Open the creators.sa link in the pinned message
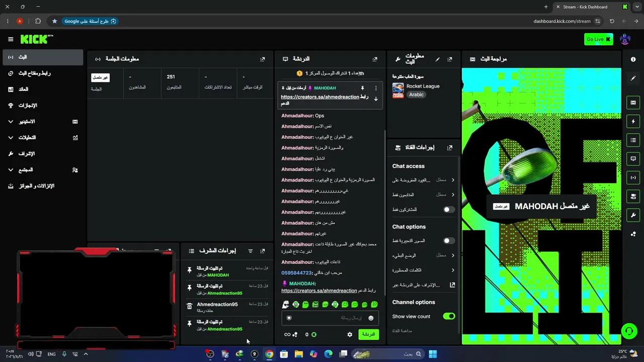This screenshot has height=362, width=644. point(320,97)
